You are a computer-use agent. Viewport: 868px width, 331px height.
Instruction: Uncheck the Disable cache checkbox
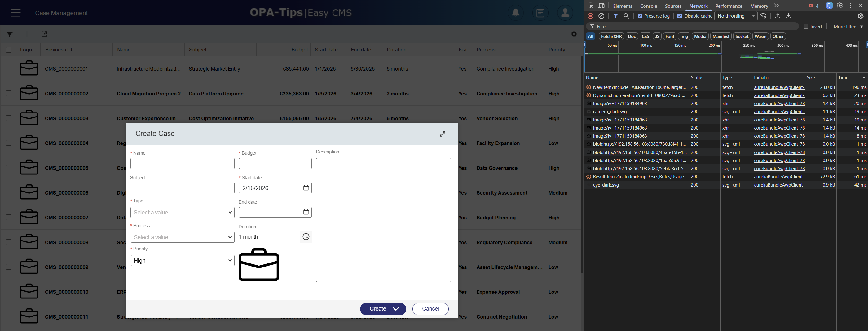click(680, 16)
